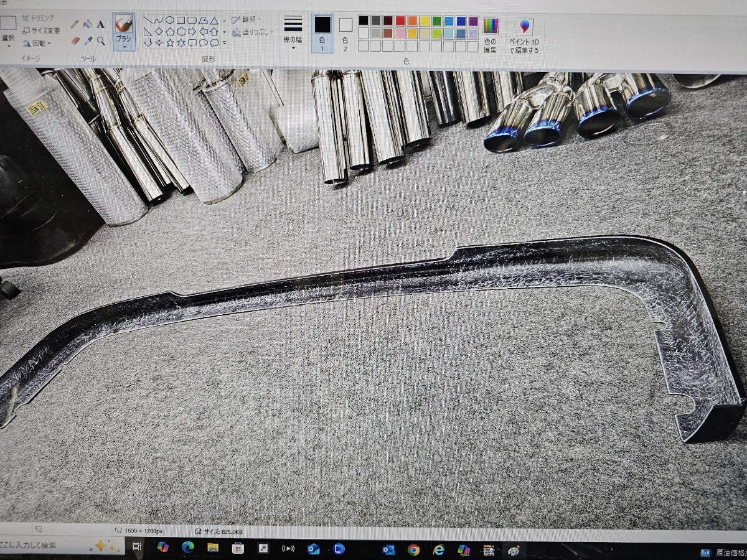Select the rounded rectangle shape

point(192,20)
